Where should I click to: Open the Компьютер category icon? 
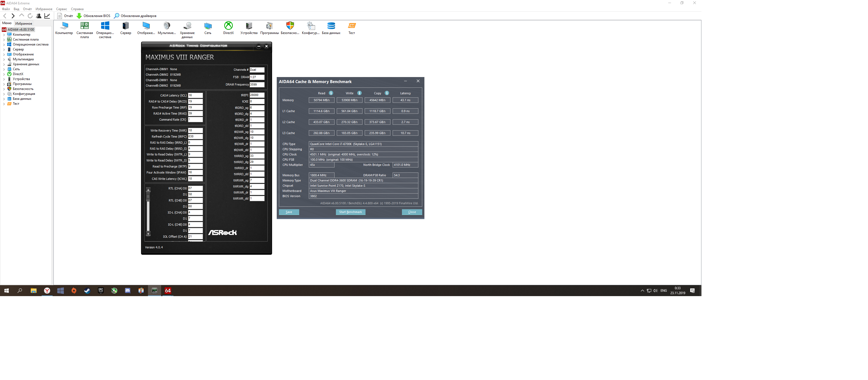(64, 26)
